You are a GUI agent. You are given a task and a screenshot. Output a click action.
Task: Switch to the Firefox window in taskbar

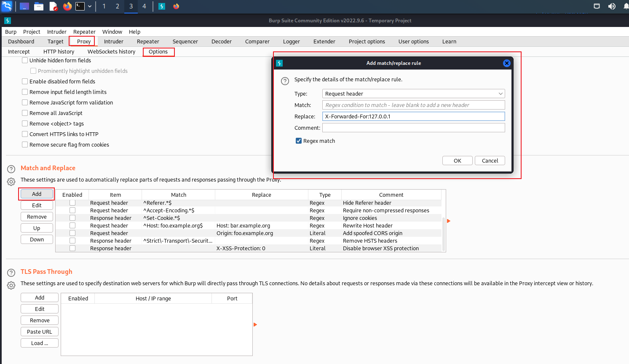[x=176, y=6]
